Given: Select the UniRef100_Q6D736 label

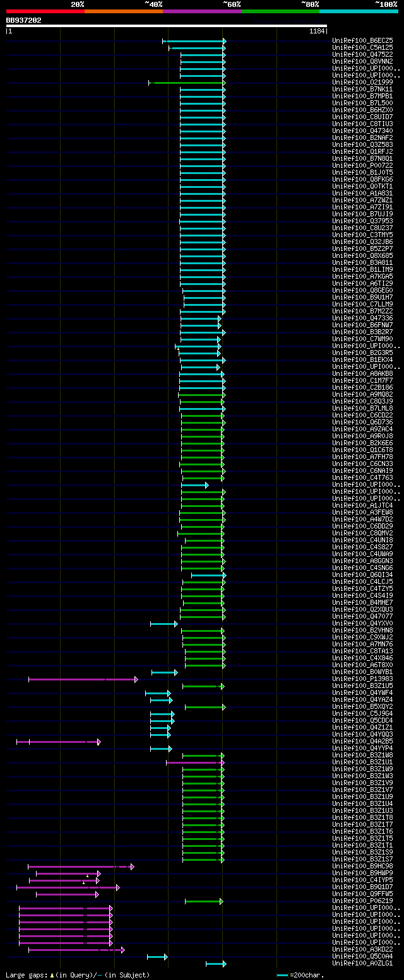Looking at the screenshot, I should 362,422.
